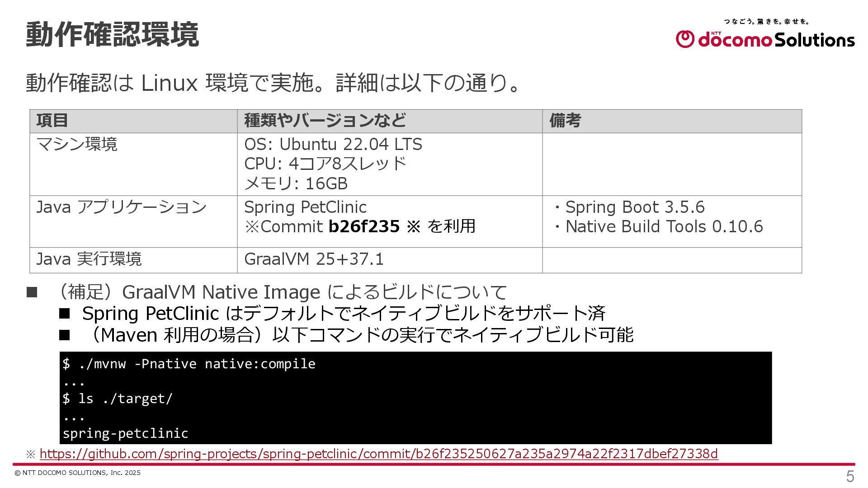Click the square bullet before （補足）
Viewport: 868px width, 488px height.
click(32, 292)
